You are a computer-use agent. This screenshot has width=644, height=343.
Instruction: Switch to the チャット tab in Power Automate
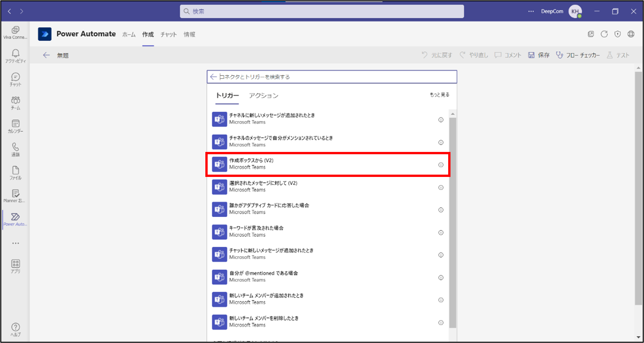[x=168, y=34]
